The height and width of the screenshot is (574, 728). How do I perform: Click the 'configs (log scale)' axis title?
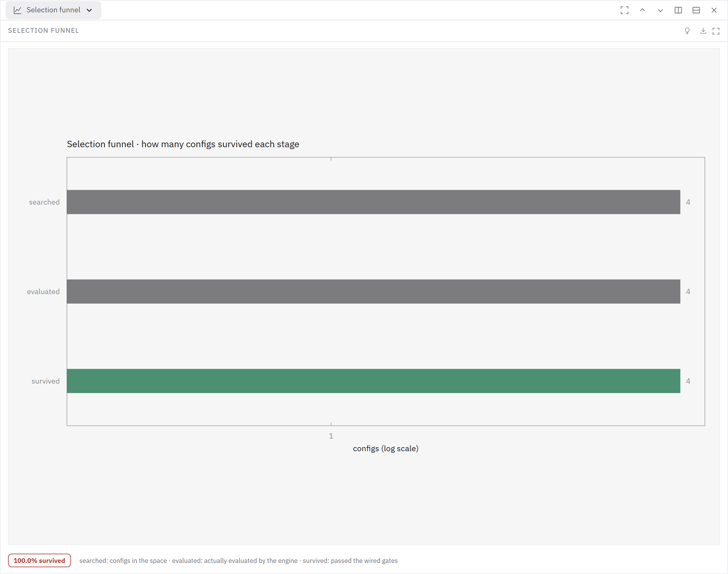click(x=385, y=448)
